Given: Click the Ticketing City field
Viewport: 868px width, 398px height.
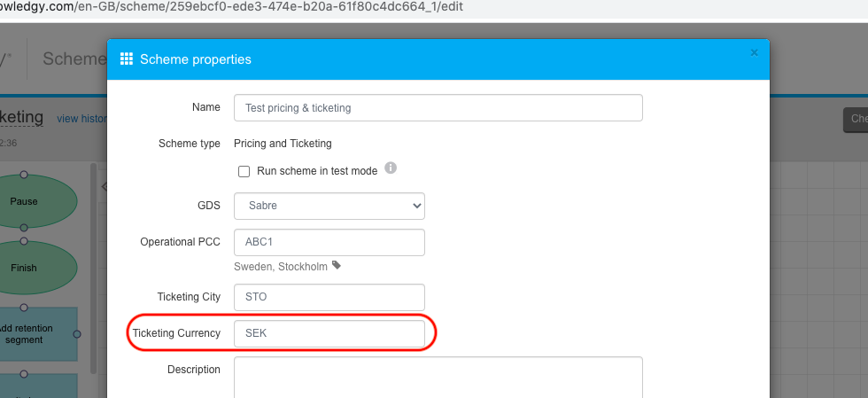Looking at the screenshot, I should click(x=329, y=297).
